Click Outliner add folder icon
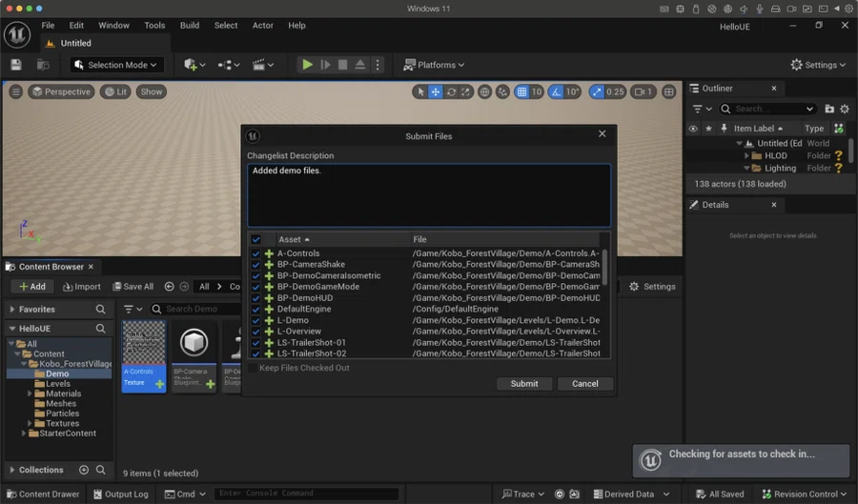 [x=829, y=109]
